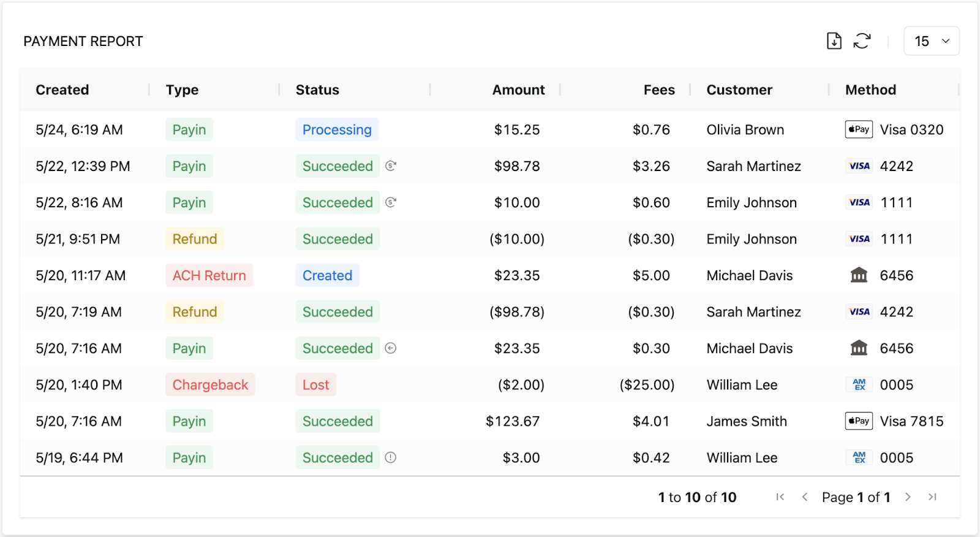Click the alert icon on William Lee $3.00 payin

coord(391,457)
